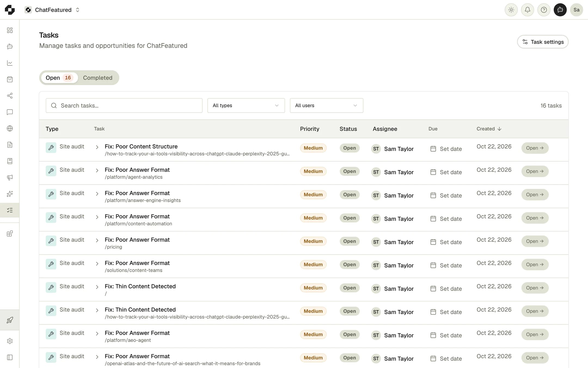Open the selected Tasks checklist sidebar icon
This screenshot has width=588, height=368.
coord(10,210)
